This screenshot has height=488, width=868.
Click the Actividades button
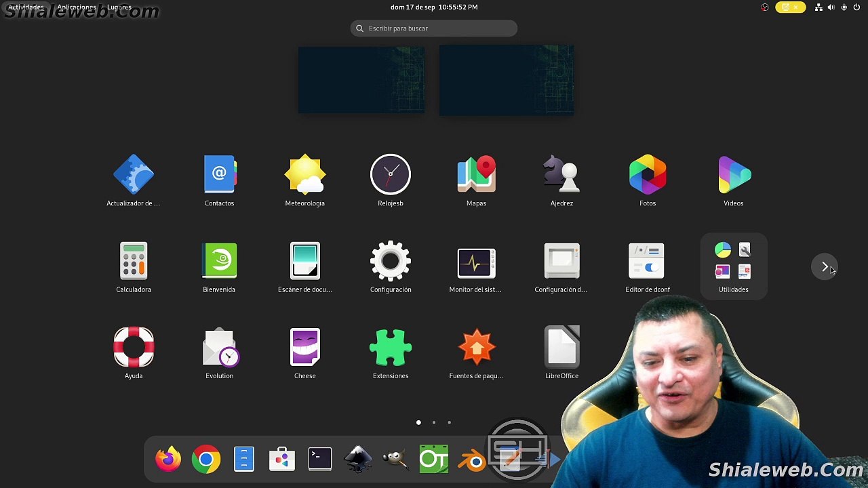26,7
